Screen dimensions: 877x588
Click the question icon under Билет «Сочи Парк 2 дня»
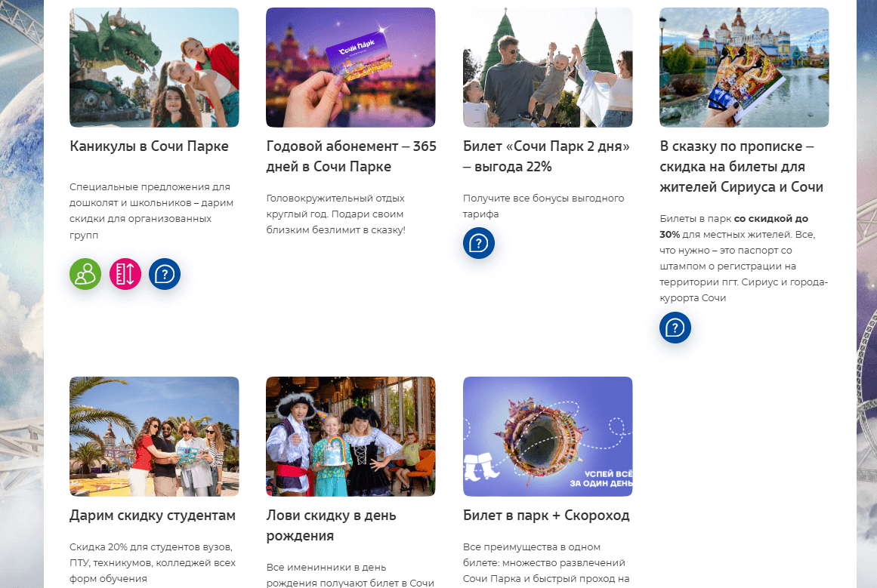479,243
